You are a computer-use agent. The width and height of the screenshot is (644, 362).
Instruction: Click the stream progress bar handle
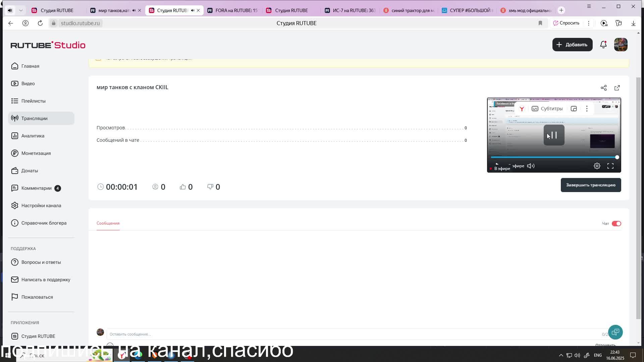click(617, 157)
